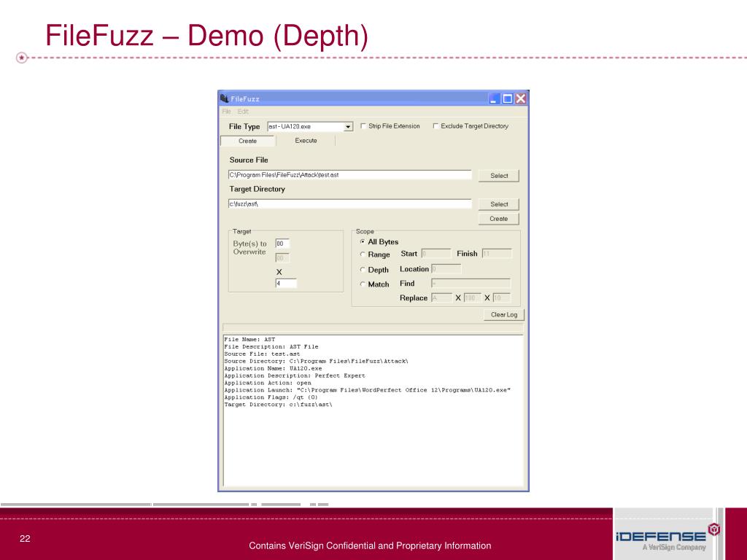This screenshot has height=560, width=747.
Task: Click log line 'Target Directory: c:\fuzz\ast\'
Action: pos(278,405)
